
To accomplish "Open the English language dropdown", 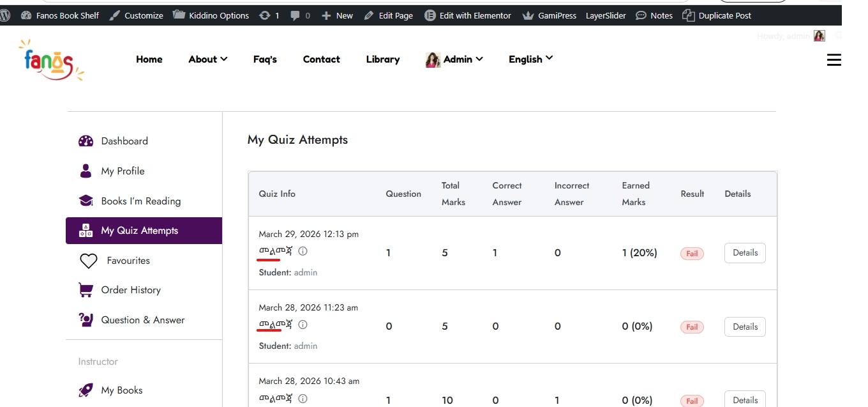I will tap(530, 59).
